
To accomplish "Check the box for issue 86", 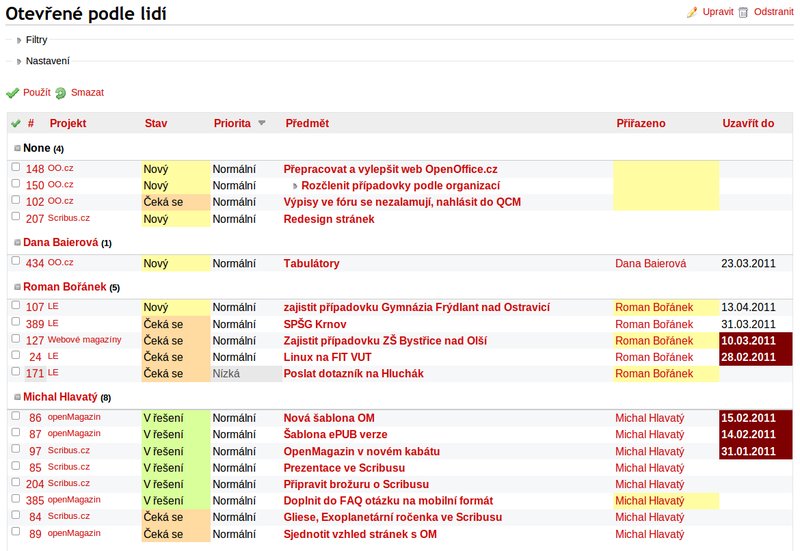I will (x=16, y=416).
